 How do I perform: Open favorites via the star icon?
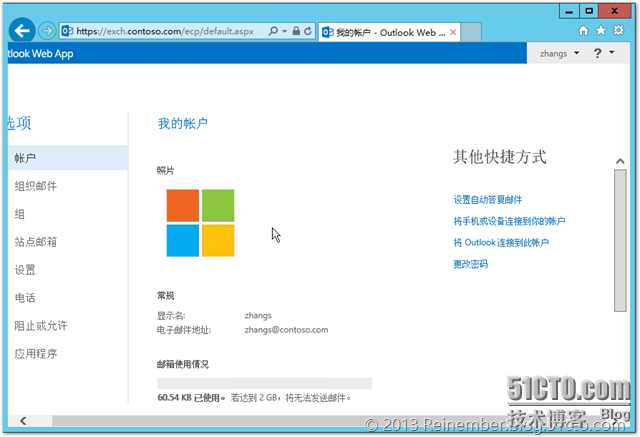602,31
